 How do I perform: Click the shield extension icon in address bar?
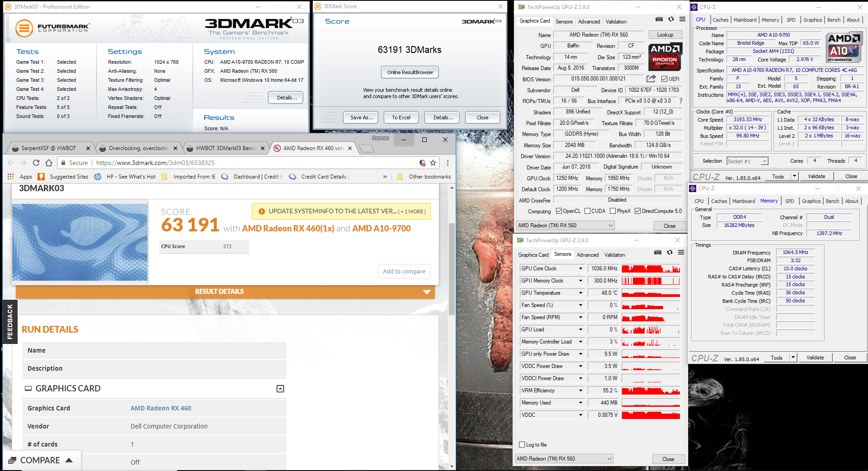[422, 163]
